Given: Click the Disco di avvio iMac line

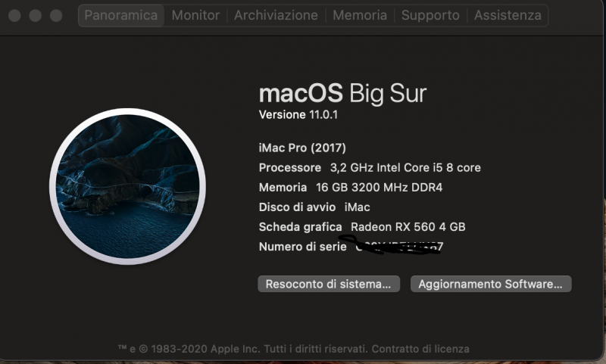Looking at the screenshot, I should [x=314, y=207].
